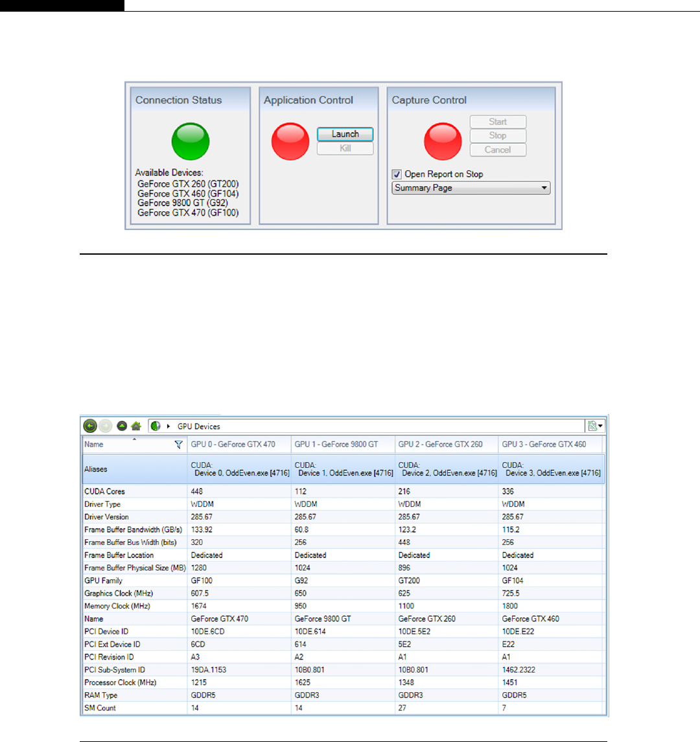Viewport: 700px width, 742px height.
Task: Click the 448 CUDA Cores value for GPU 0
Action: point(196,492)
